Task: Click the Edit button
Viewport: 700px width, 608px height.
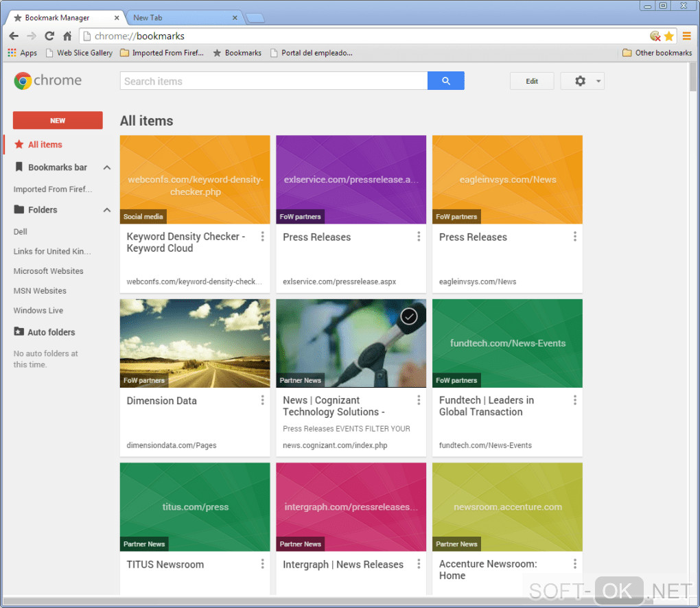Action: [532, 81]
